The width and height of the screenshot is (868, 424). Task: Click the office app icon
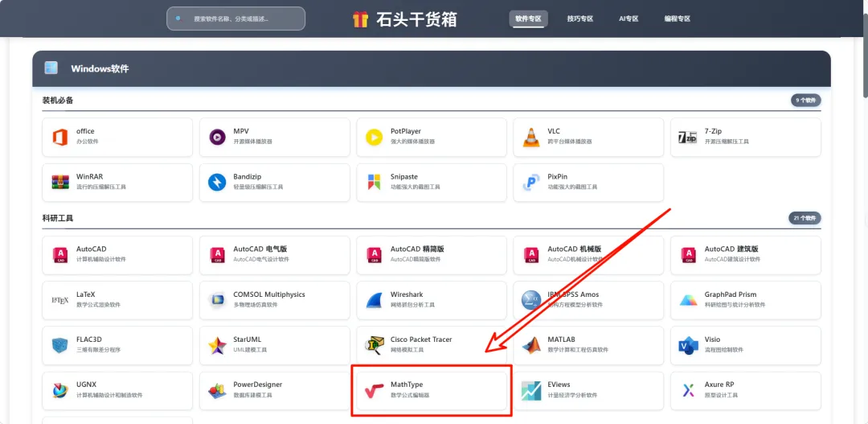pyautogui.click(x=59, y=136)
